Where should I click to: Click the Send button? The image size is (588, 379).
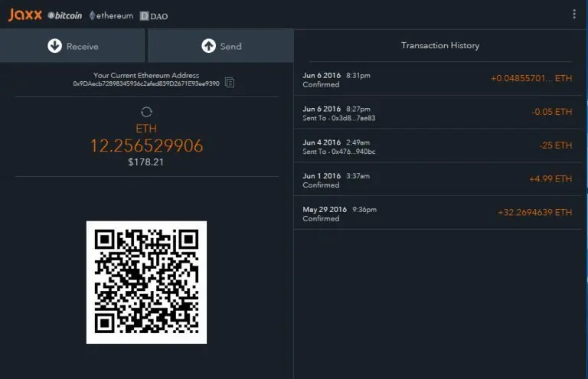(220, 46)
